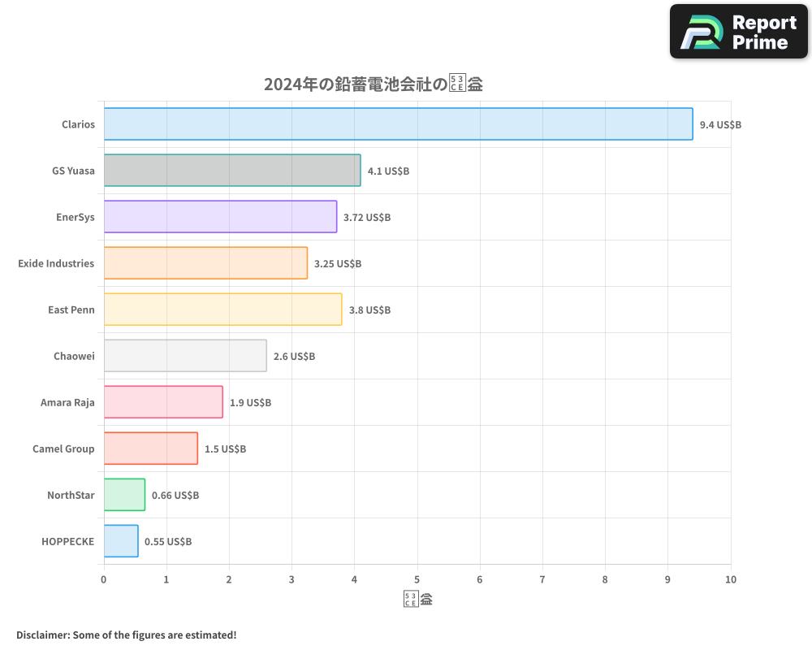The width and height of the screenshot is (812, 650).
Task: Click the disclaimer text at bottom
Action: point(126,635)
